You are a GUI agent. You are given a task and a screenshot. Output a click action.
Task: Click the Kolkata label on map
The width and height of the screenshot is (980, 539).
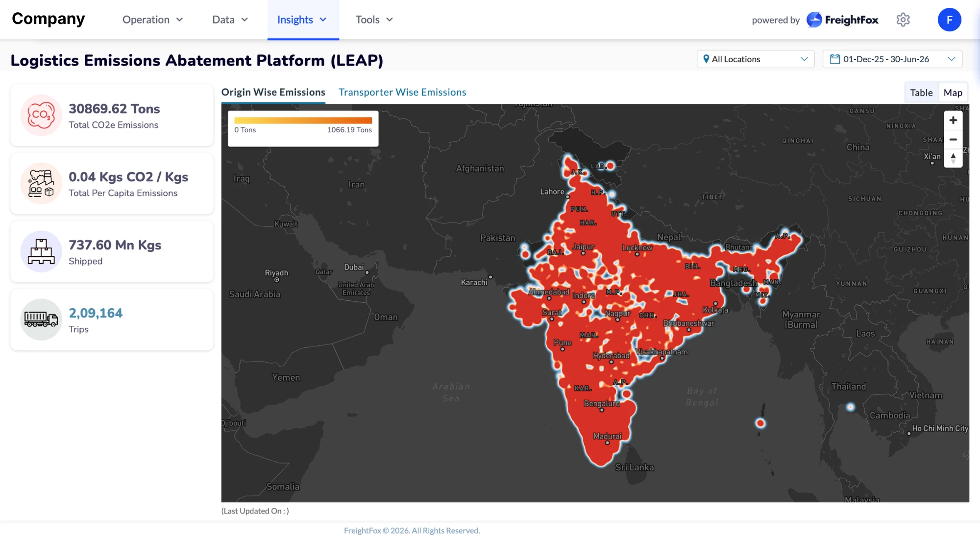pyautogui.click(x=715, y=310)
